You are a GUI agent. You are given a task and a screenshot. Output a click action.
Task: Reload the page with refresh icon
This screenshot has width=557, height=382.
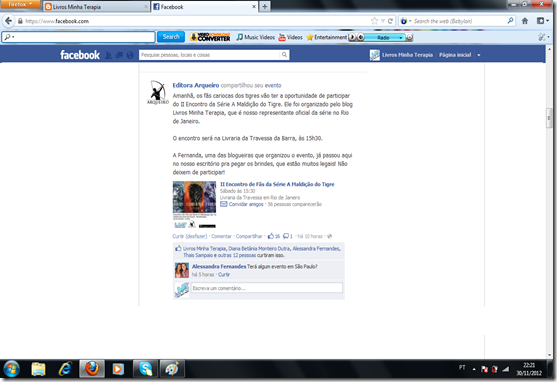point(390,21)
